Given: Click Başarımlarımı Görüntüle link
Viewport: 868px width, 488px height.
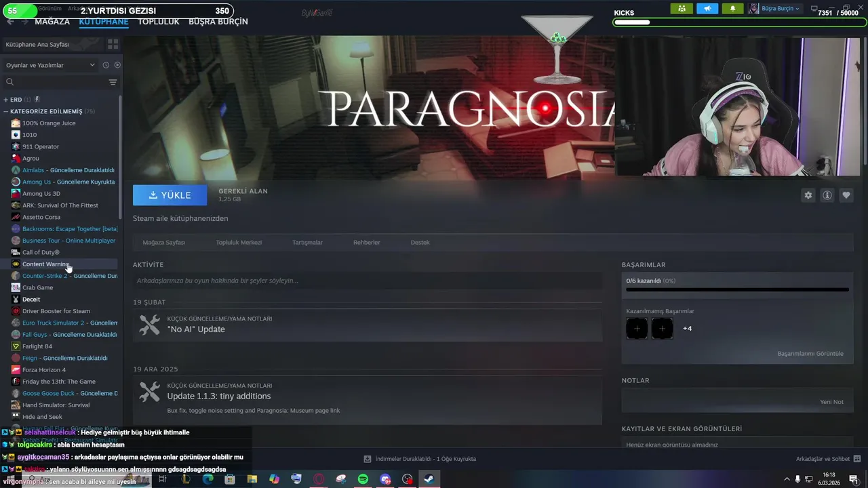Looking at the screenshot, I should pos(810,354).
